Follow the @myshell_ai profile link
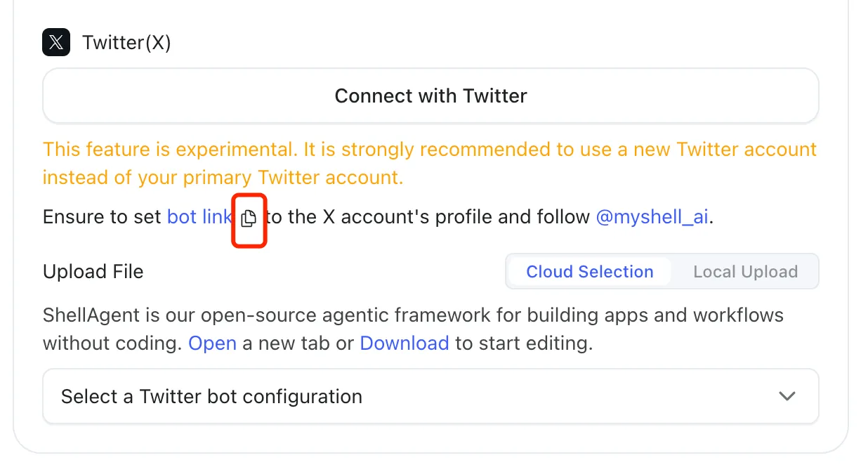The width and height of the screenshot is (868, 472). click(652, 217)
